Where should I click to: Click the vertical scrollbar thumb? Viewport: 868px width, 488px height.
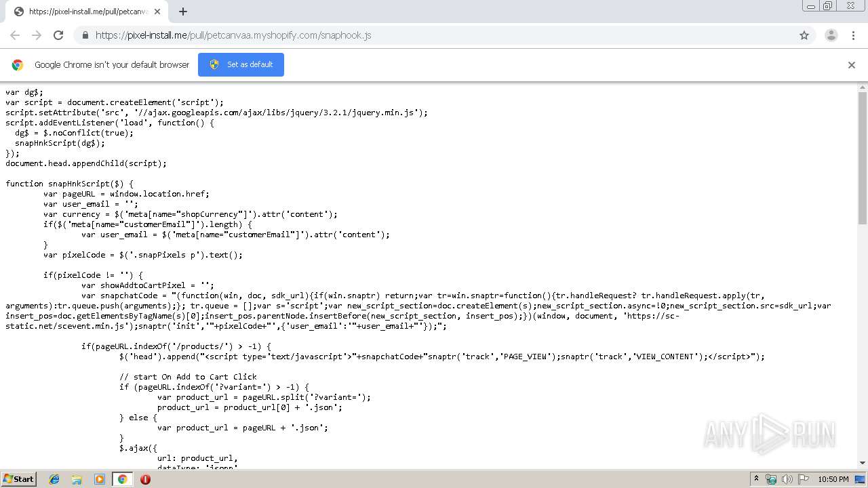tap(863, 158)
